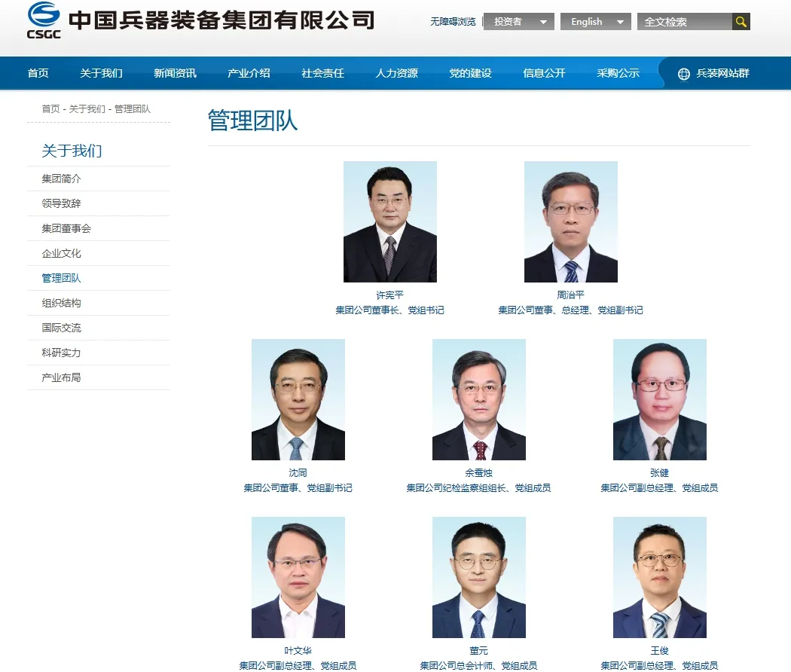Click the portrait photo above 余蚕烛
791x672 pixels.
(x=478, y=399)
